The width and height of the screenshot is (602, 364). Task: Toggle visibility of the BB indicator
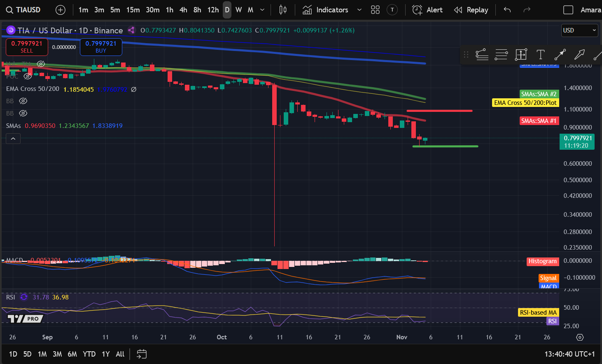coord(23,101)
